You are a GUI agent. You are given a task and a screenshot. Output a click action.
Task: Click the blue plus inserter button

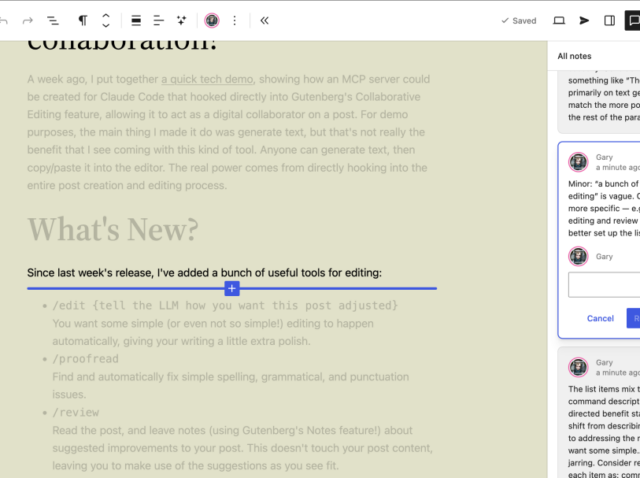pos(232,289)
